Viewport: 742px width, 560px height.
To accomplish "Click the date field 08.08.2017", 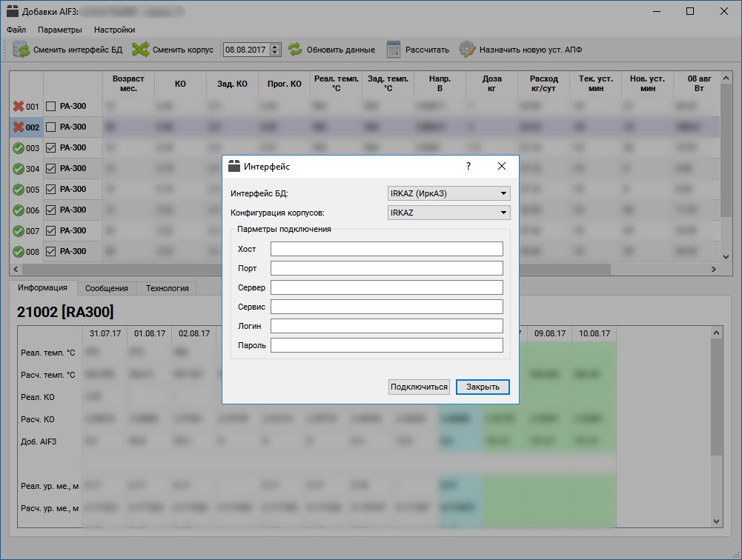I will click(x=246, y=50).
